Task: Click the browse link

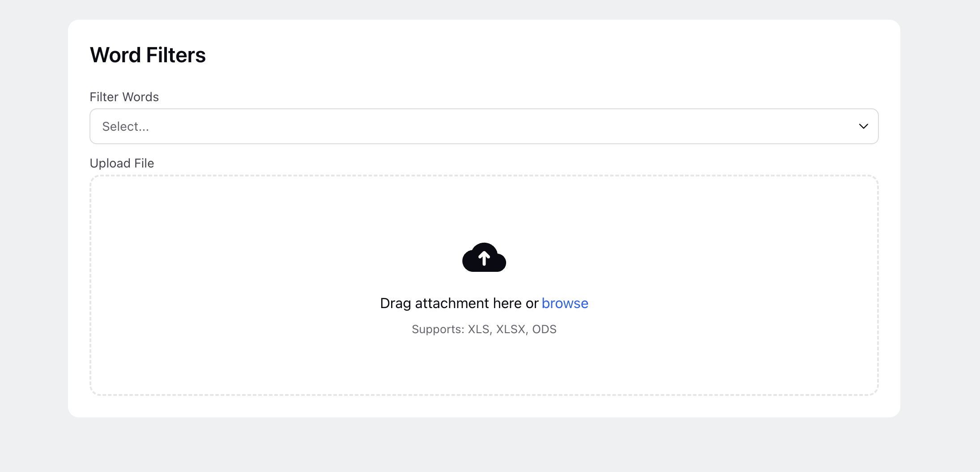Action: (565, 303)
